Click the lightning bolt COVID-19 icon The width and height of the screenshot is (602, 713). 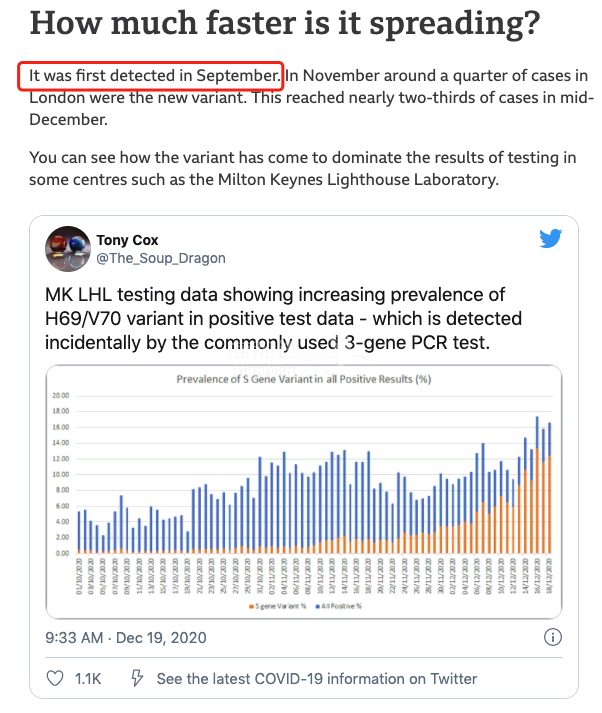coord(137,678)
